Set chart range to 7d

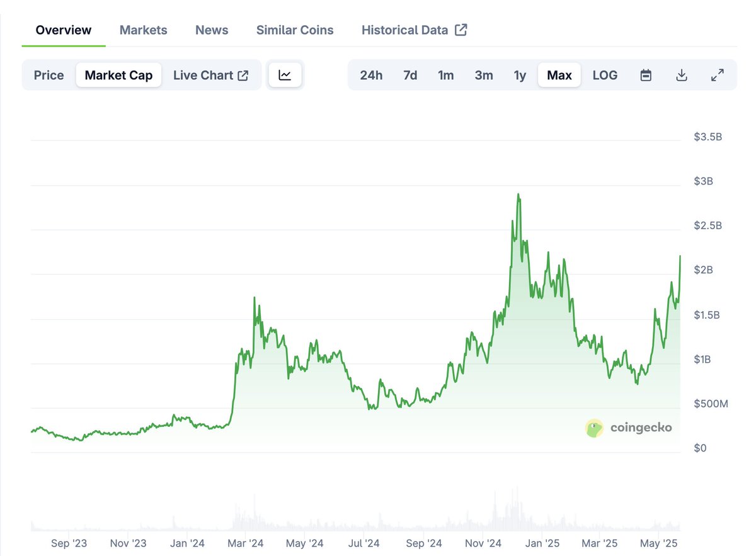tap(410, 75)
